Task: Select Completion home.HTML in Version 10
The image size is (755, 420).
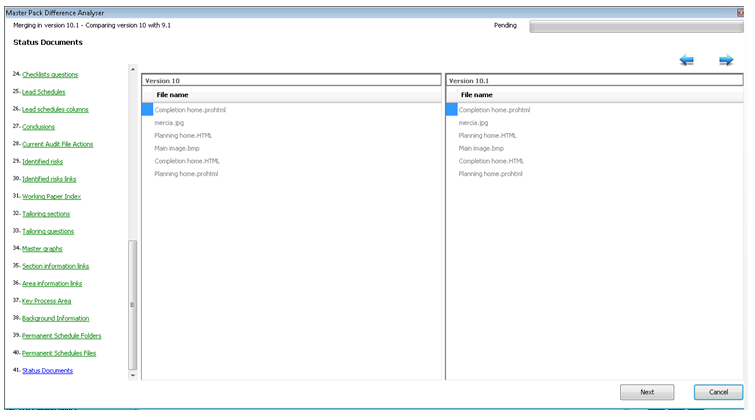Action: point(187,161)
